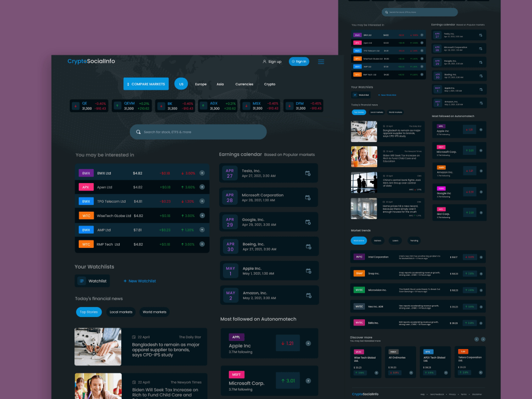532x399 pixels.
Task: Open the Bangladesh apparel news thumbnail
Action: click(98, 346)
